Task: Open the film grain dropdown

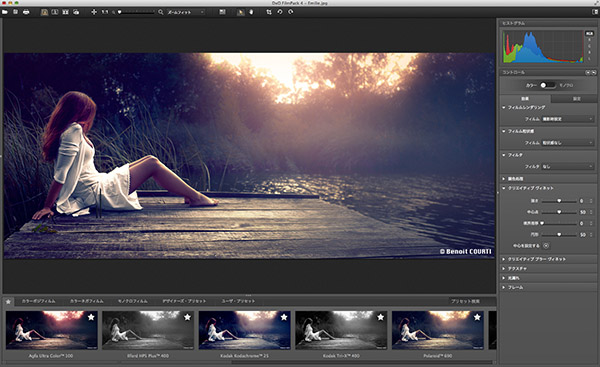Action: pyautogui.click(x=568, y=143)
